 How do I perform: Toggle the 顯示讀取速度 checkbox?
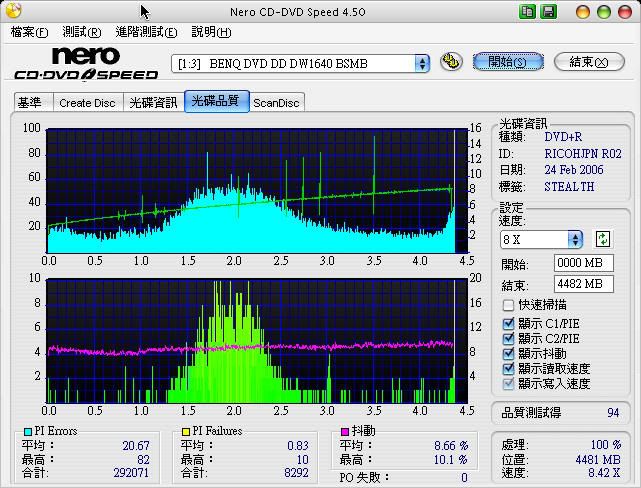(508, 369)
